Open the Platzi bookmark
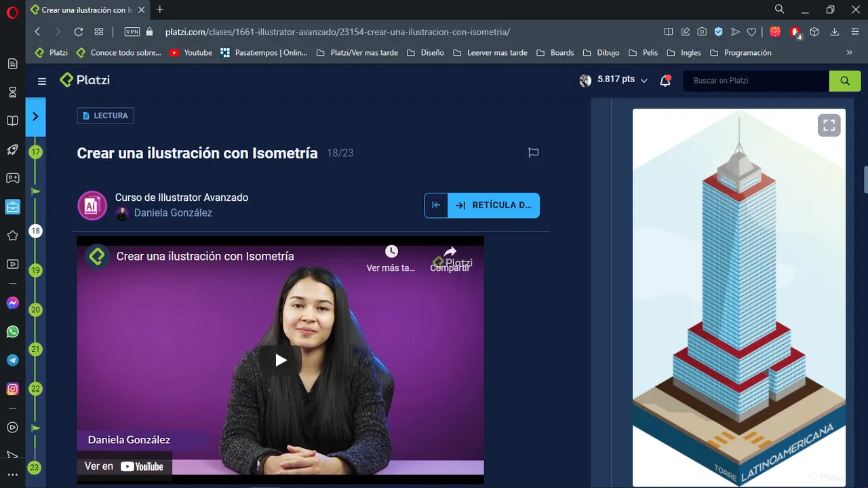Viewport: 868px width, 488px height. point(51,52)
